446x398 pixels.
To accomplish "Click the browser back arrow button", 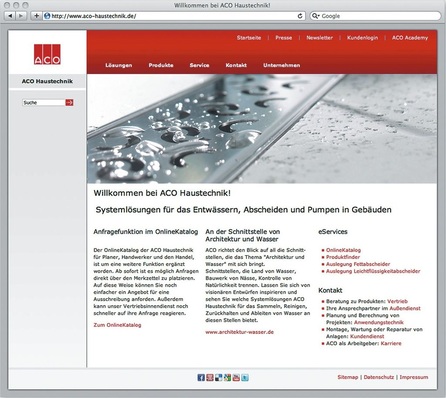I will pos(10,16).
